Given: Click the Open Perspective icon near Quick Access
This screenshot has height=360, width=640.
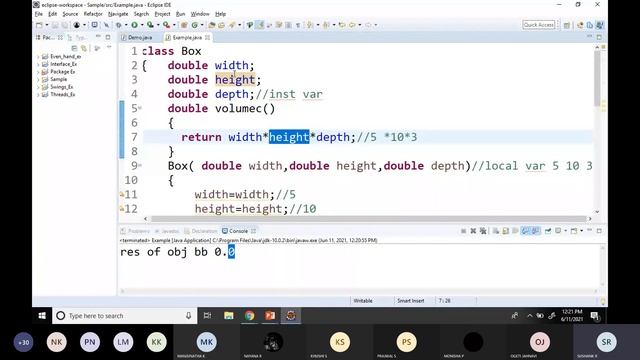Looking at the screenshot, I should coord(567,25).
